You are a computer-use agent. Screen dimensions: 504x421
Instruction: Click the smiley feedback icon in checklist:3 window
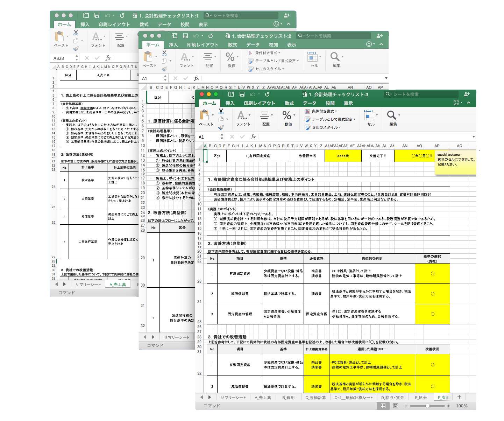456,103
